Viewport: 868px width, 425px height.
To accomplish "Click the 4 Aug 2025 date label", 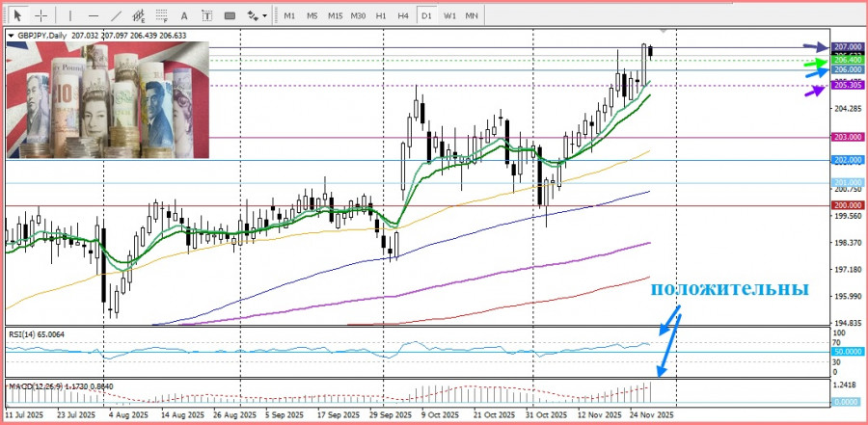I will (127, 414).
